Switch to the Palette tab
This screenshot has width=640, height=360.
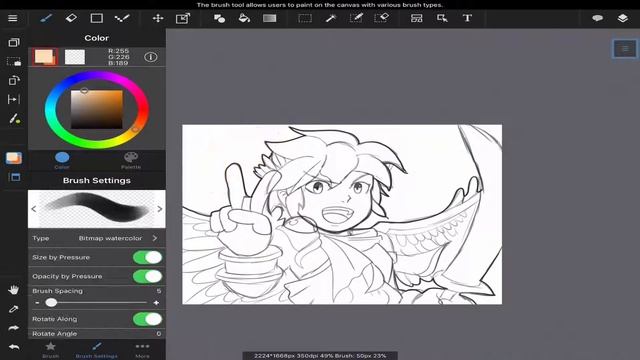131,160
